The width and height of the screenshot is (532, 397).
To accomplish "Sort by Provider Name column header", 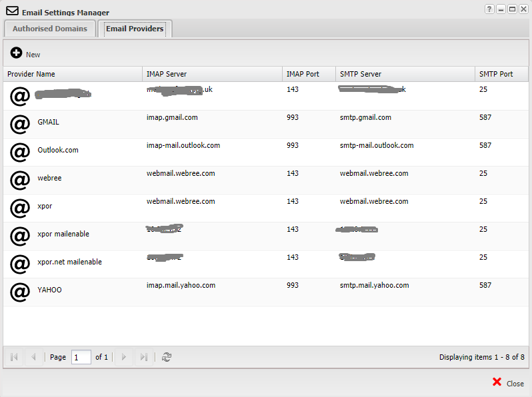I will click(x=73, y=74).
